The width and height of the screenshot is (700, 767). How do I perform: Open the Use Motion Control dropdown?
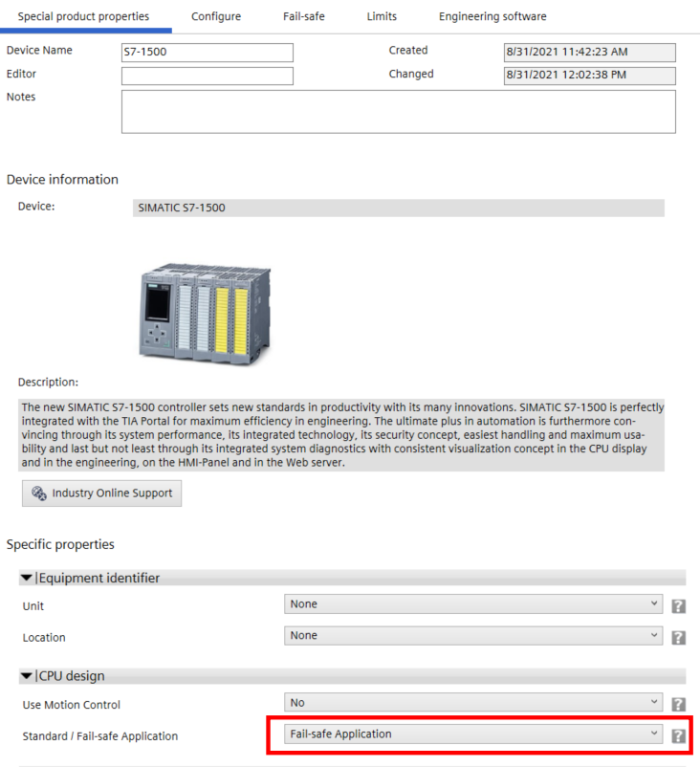click(473, 702)
